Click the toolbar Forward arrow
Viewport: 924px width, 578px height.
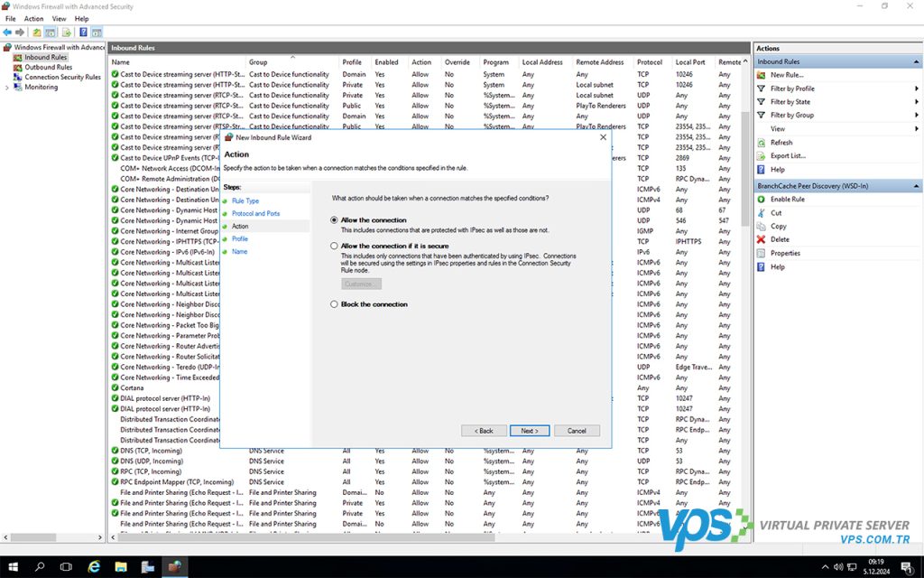[x=20, y=33]
